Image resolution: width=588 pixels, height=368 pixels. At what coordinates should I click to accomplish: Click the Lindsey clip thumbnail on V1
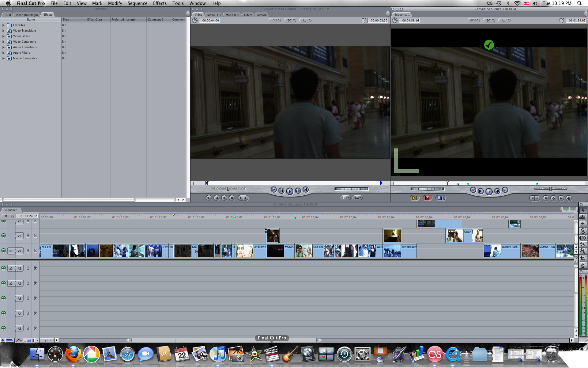coord(244,251)
